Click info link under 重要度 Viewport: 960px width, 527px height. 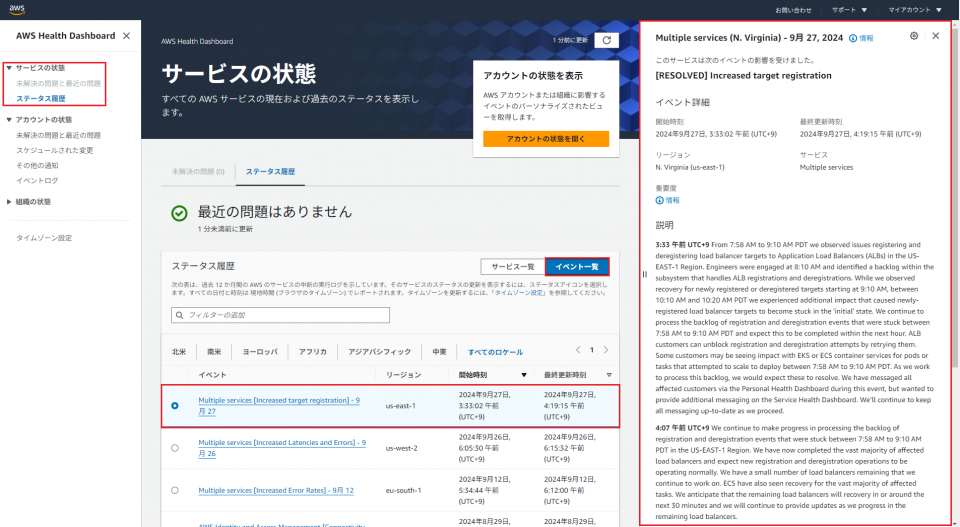pos(667,200)
